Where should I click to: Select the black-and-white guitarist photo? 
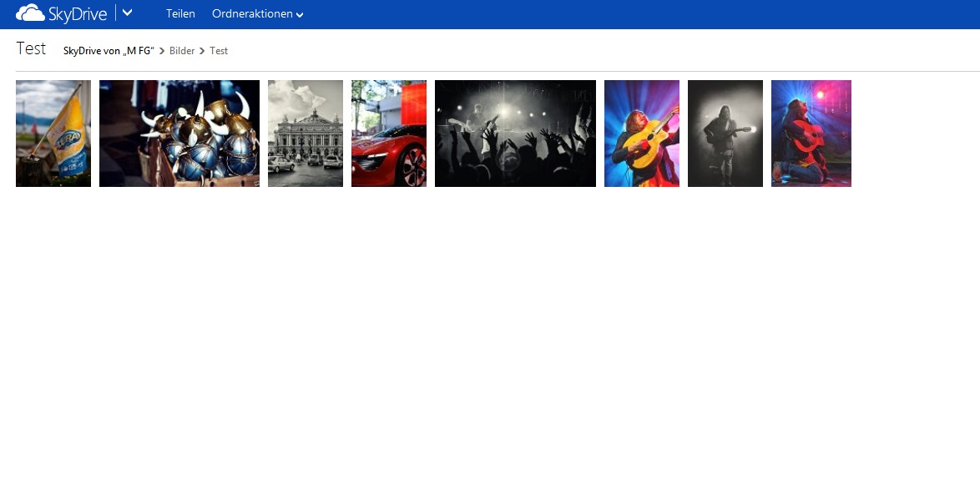point(725,134)
